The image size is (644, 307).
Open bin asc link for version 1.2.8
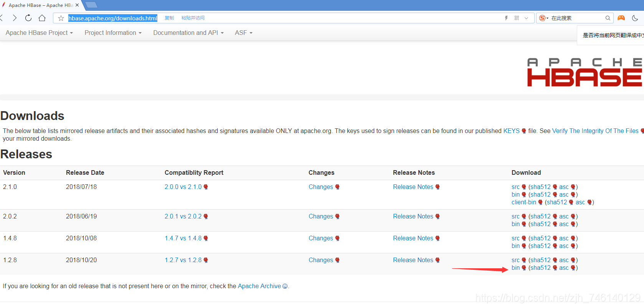click(564, 268)
